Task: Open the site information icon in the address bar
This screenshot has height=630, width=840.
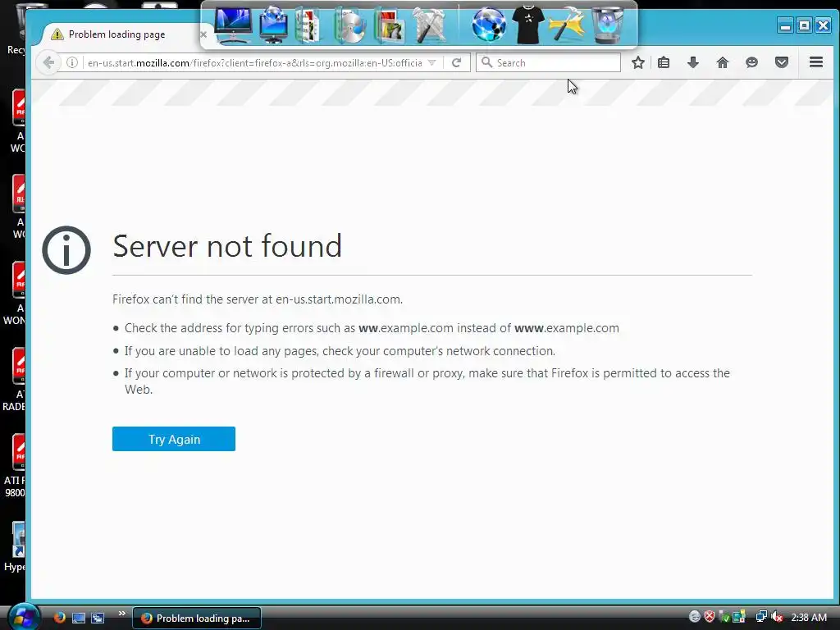Action: pyautogui.click(x=72, y=62)
